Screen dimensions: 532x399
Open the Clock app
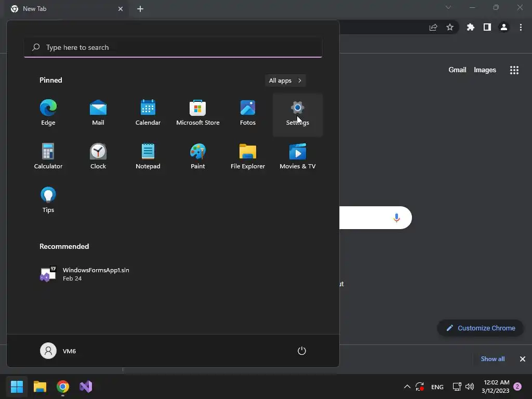click(x=98, y=157)
